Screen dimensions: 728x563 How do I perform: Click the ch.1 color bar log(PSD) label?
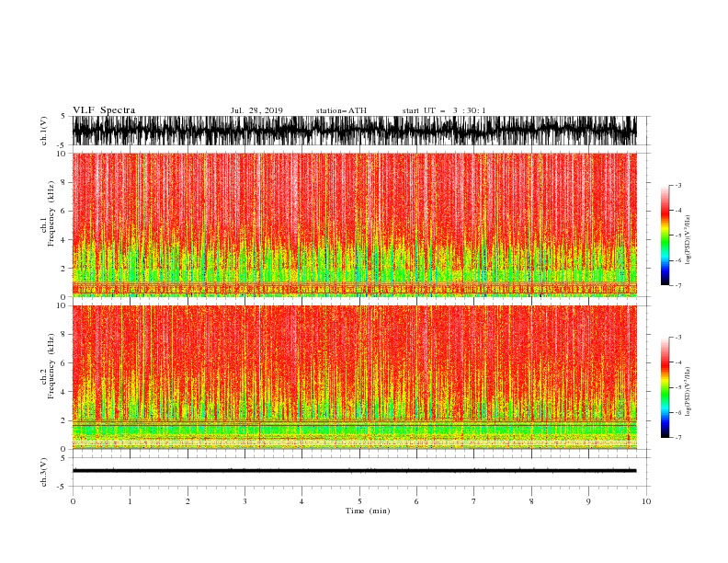pyautogui.click(x=688, y=240)
